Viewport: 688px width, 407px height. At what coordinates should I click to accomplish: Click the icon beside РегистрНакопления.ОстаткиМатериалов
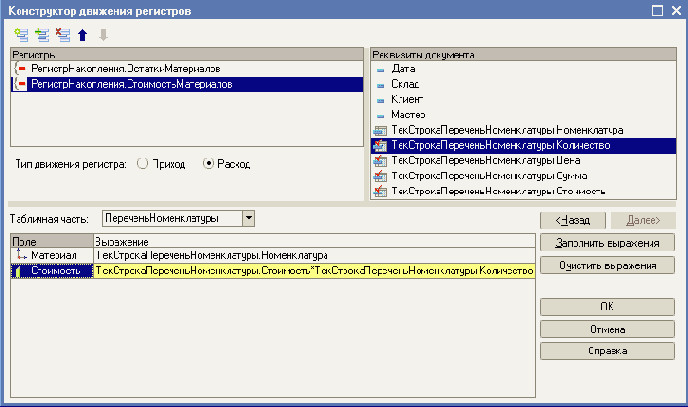(x=22, y=68)
